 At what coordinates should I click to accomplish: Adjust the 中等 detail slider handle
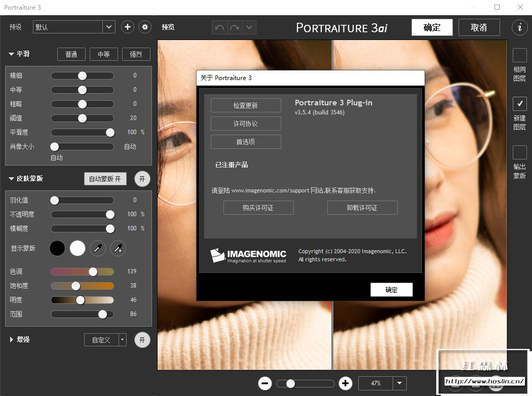(83, 90)
